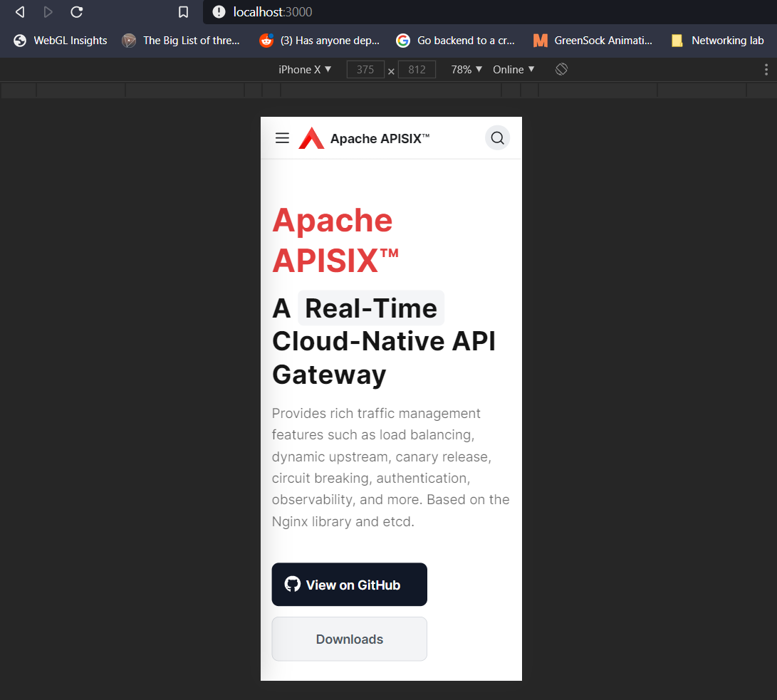The image size is (777, 700).
Task: Edit the 375 viewport width field
Action: click(365, 70)
